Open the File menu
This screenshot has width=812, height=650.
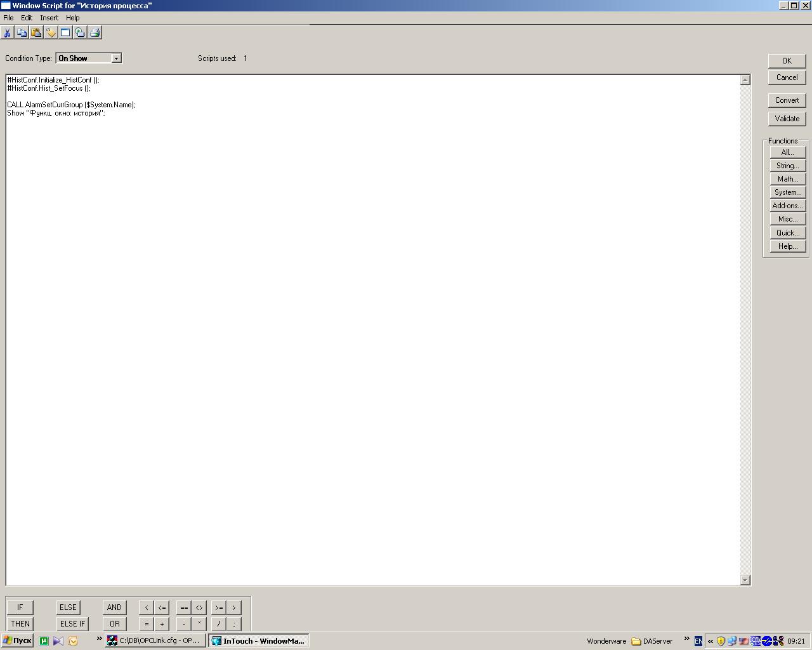pos(8,18)
